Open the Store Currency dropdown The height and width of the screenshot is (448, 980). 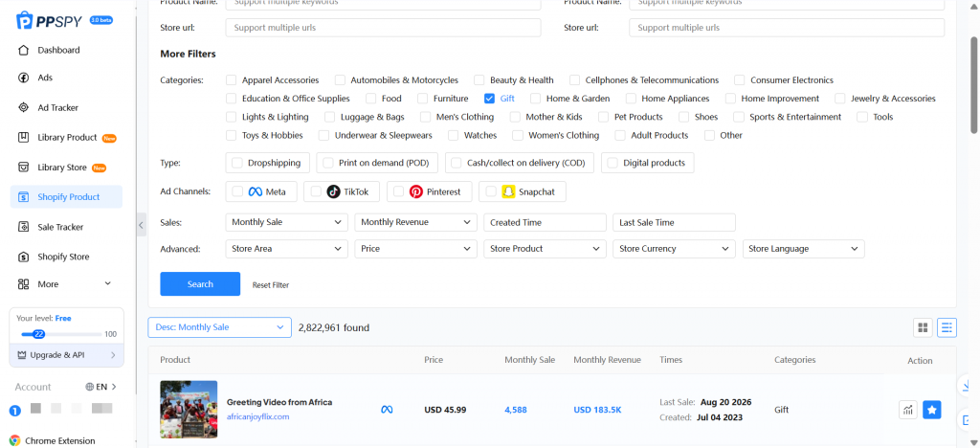(x=674, y=249)
